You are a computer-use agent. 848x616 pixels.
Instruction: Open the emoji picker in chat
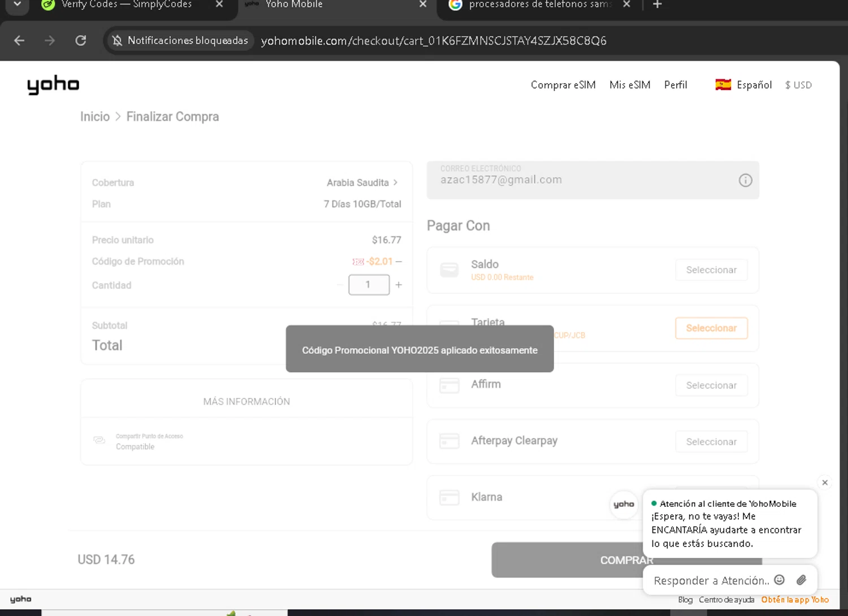click(779, 580)
